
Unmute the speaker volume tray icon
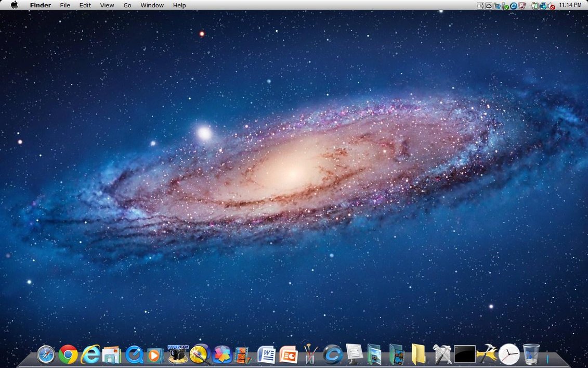tap(551, 6)
